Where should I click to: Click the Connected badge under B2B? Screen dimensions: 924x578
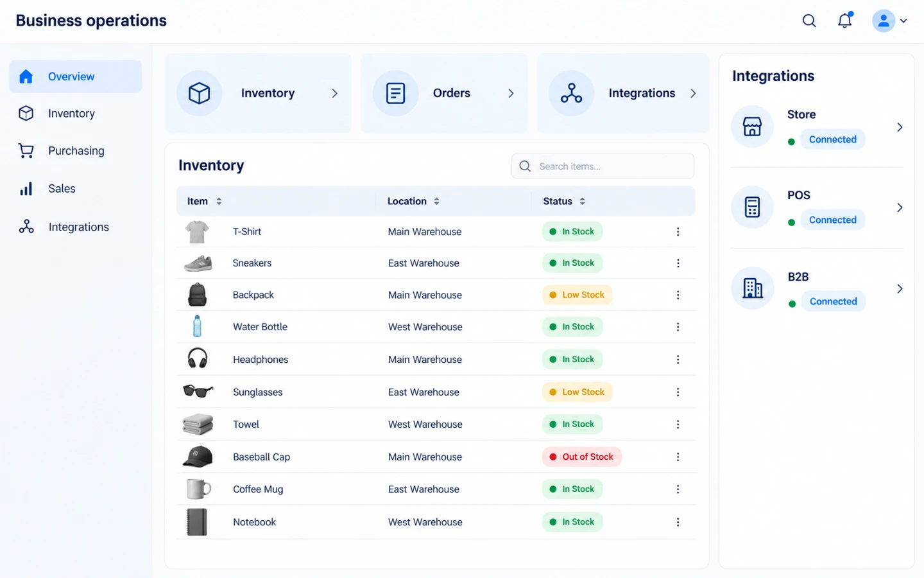833,301
